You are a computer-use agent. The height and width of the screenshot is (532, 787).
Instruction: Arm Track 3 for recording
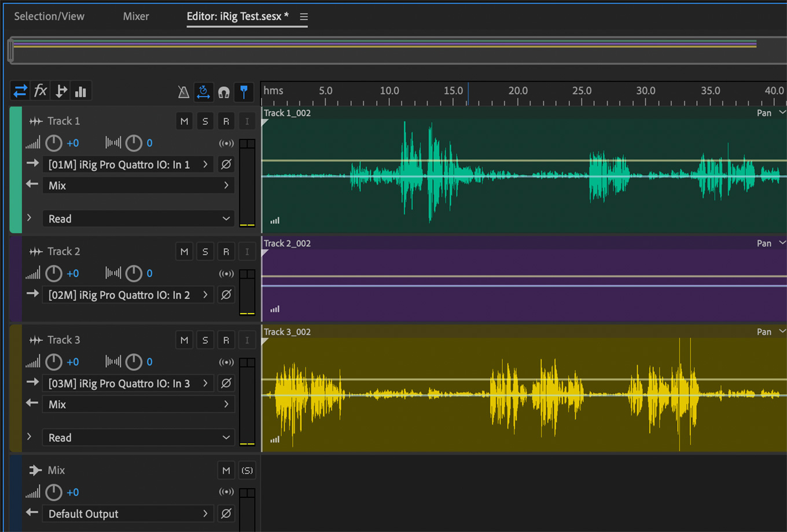coord(226,340)
